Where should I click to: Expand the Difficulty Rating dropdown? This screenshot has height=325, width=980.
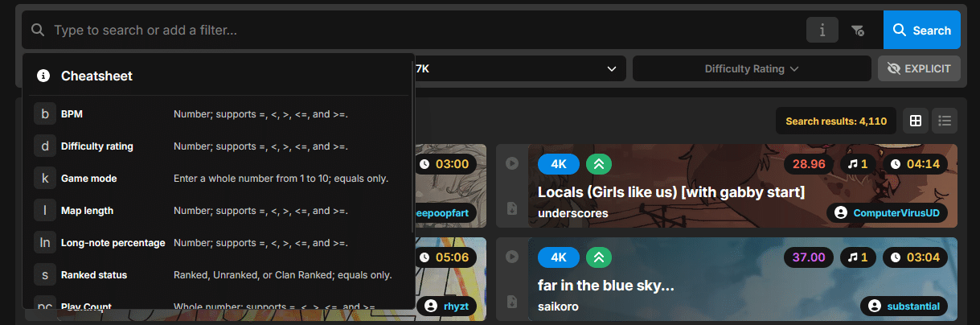pos(752,68)
